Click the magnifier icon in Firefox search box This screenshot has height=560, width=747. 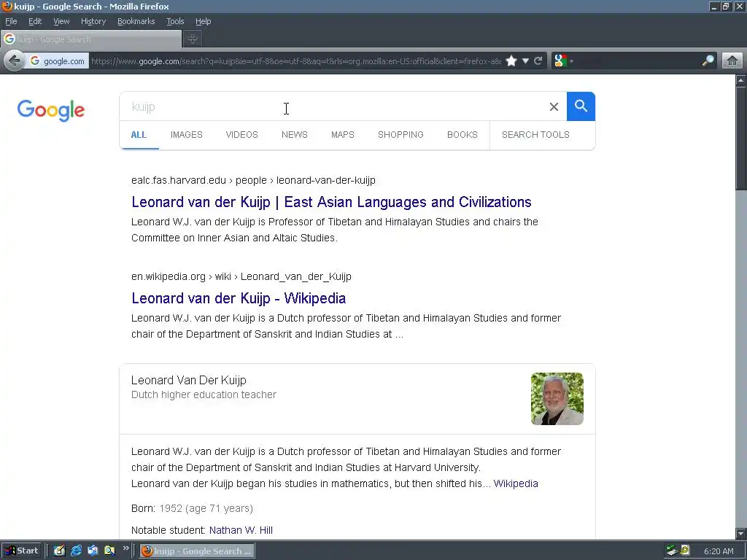(708, 61)
